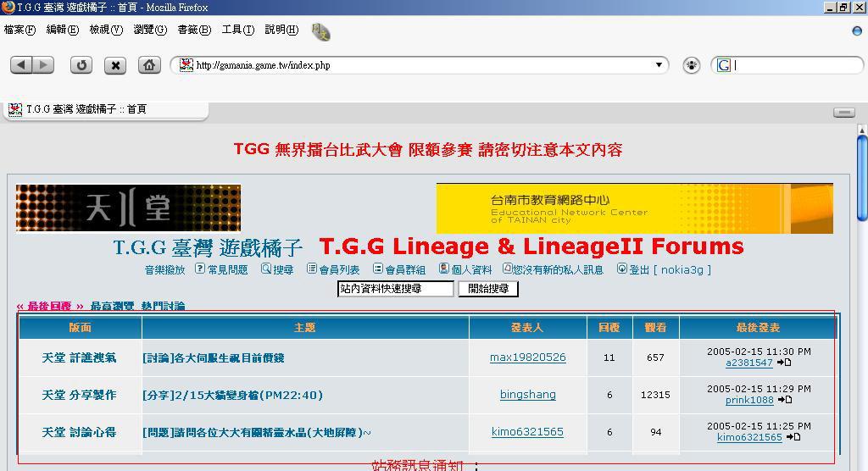
Task: Open the 會員群組 member groups link
Action: tap(399, 269)
